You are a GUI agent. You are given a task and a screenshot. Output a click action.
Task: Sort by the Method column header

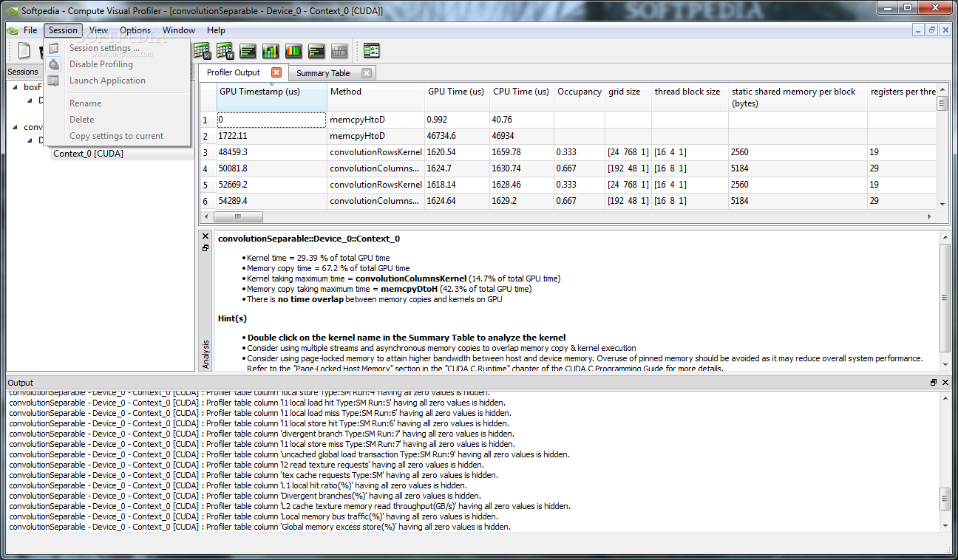(x=376, y=97)
